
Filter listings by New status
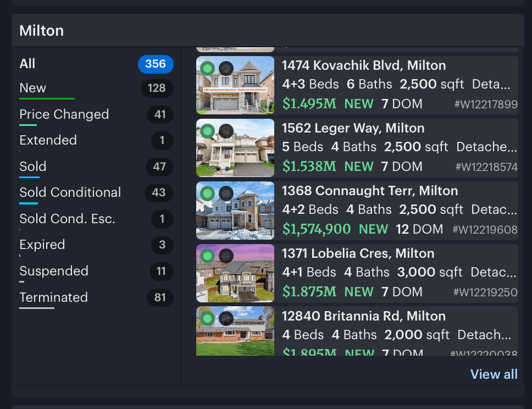(96, 89)
